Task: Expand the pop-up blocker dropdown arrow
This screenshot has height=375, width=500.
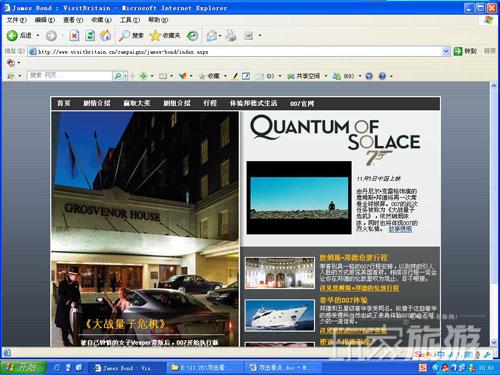Action: point(152,76)
